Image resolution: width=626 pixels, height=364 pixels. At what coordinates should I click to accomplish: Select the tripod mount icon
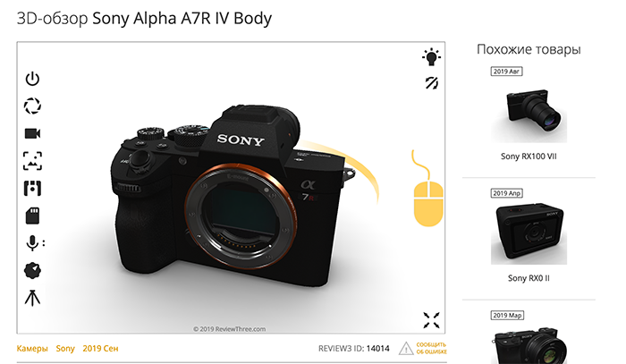32,298
